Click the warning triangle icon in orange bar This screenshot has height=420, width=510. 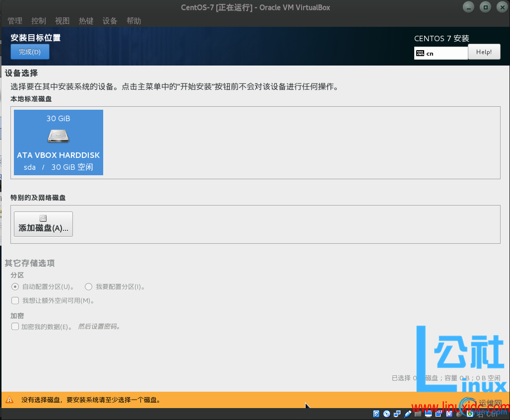[x=9, y=400]
